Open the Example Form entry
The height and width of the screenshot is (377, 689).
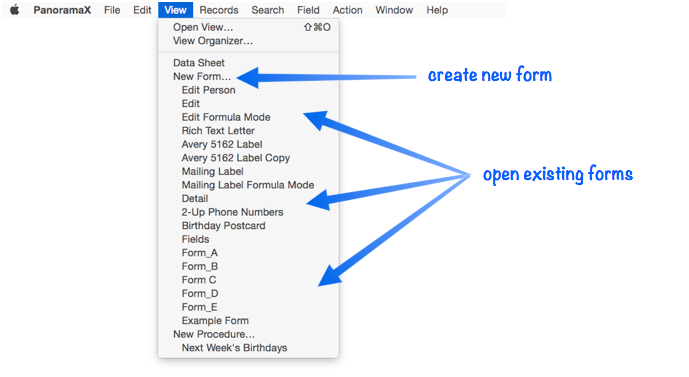[249, 321]
